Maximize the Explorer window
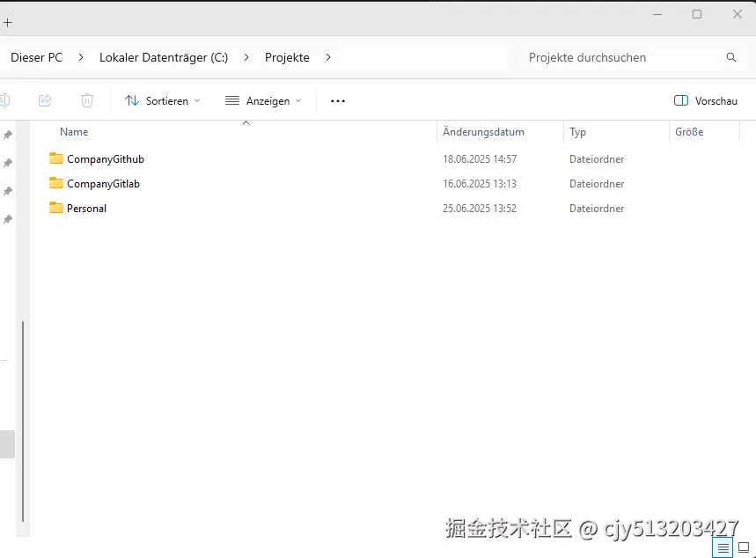 pyautogui.click(x=697, y=14)
